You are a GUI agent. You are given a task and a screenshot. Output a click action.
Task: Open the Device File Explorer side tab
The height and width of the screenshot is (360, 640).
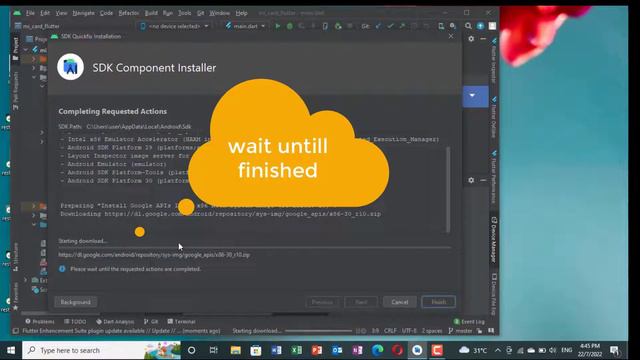tap(493, 294)
